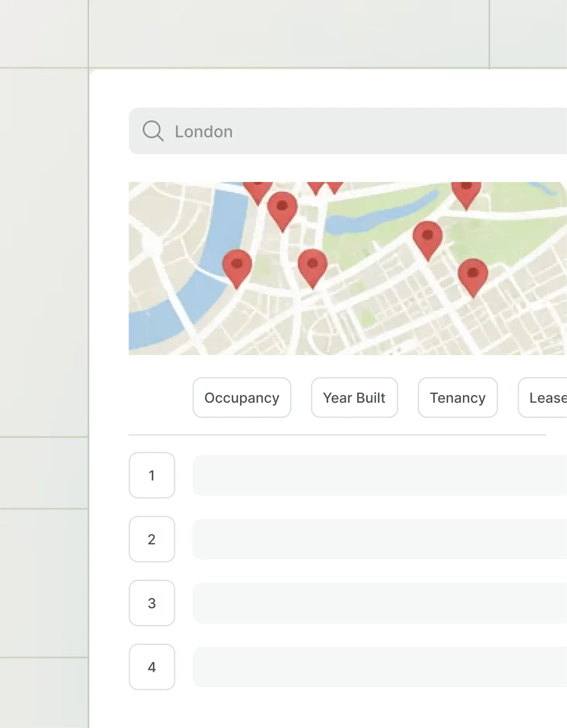
Task: Choose the number 3 result box
Action: [152, 603]
